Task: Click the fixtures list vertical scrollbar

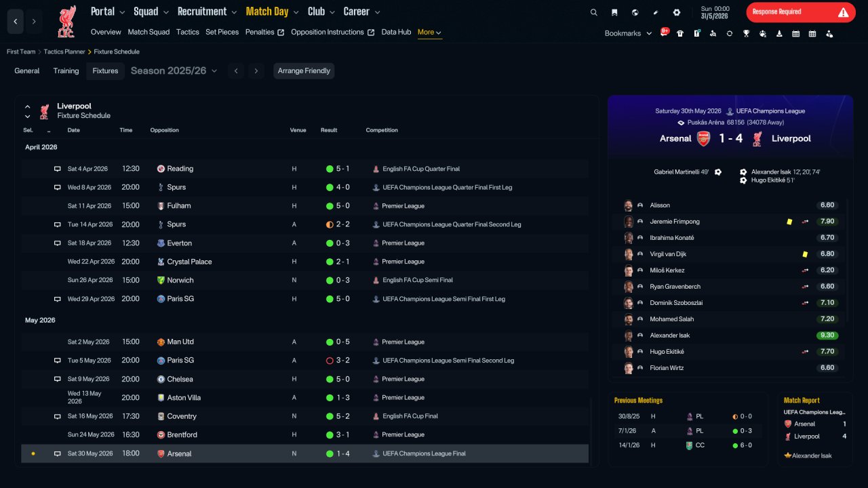Action: pyautogui.click(x=593, y=431)
